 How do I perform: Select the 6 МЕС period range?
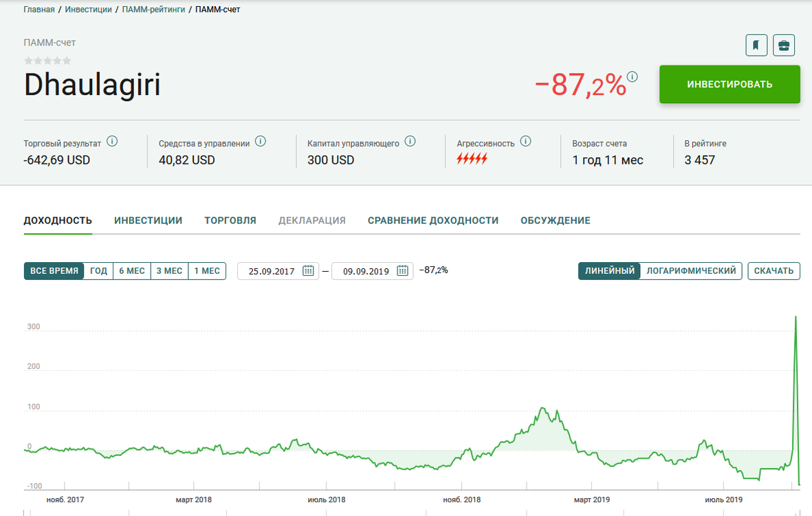click(131, 271)
